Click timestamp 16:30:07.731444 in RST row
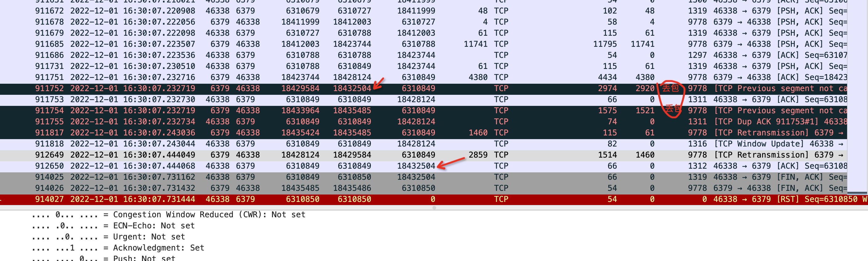868x261 pixels. point(159,199)
